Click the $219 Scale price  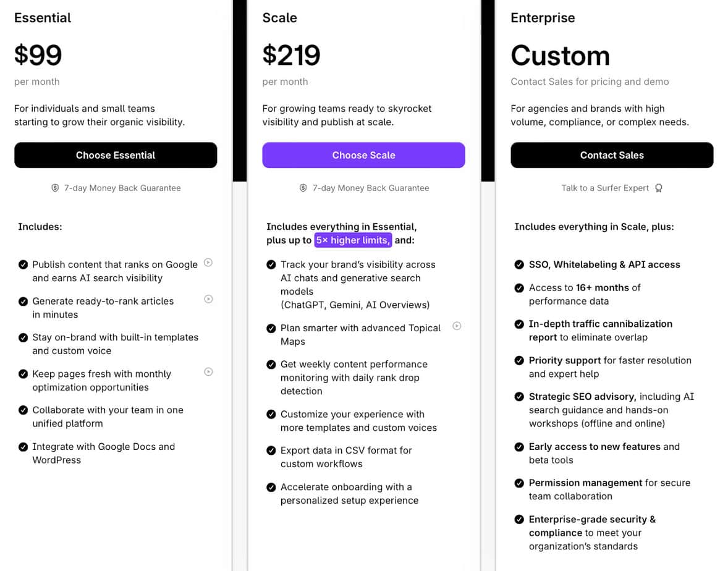(x=292, y=55)
